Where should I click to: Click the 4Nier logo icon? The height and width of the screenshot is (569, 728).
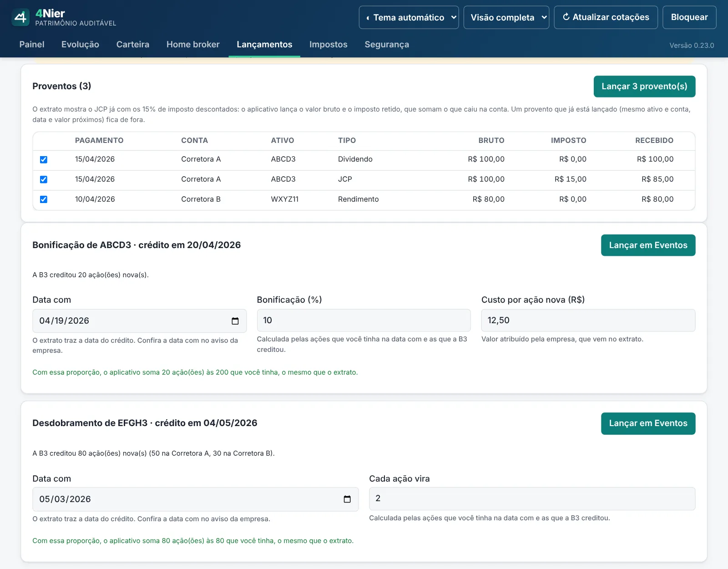[x=20, y=17]
